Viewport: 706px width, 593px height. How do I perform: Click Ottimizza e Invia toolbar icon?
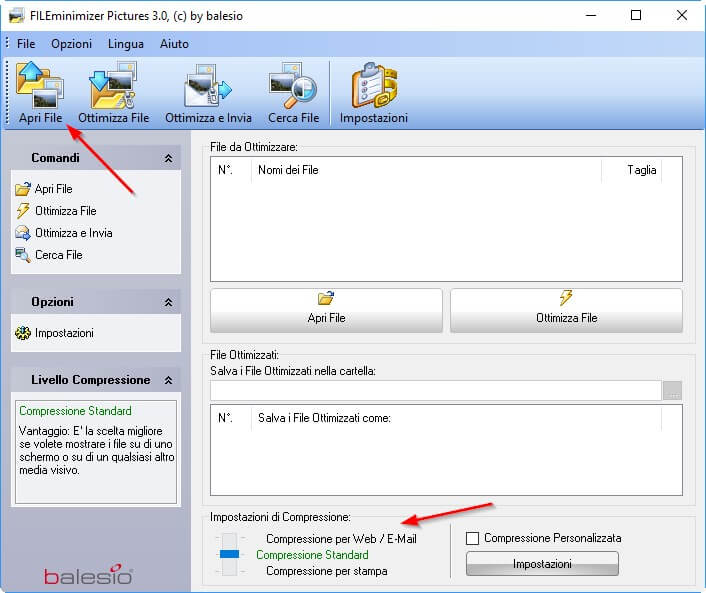pyautogui.click(x=208, y=92)
